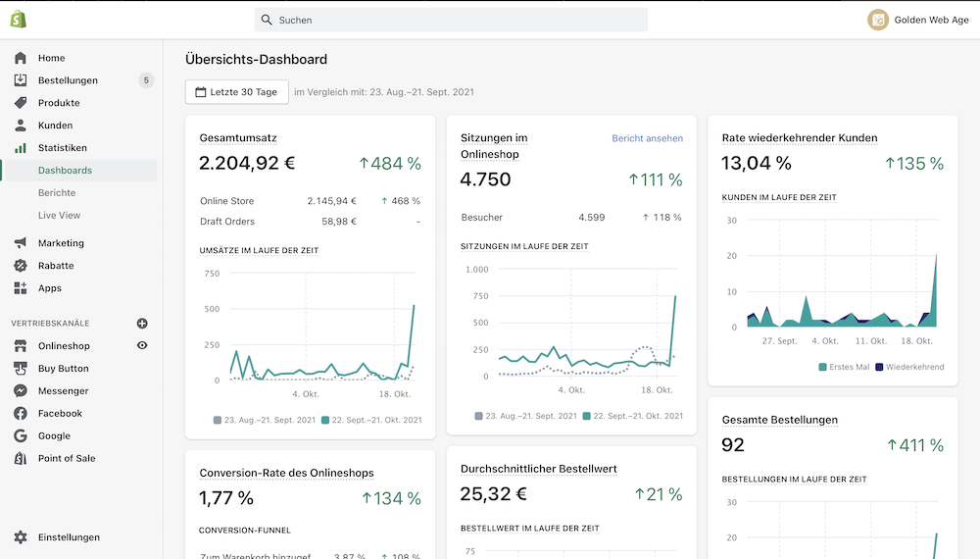Click gray 23. Aug. legend swatch under Gesamtumsatz

pos(218,420)
